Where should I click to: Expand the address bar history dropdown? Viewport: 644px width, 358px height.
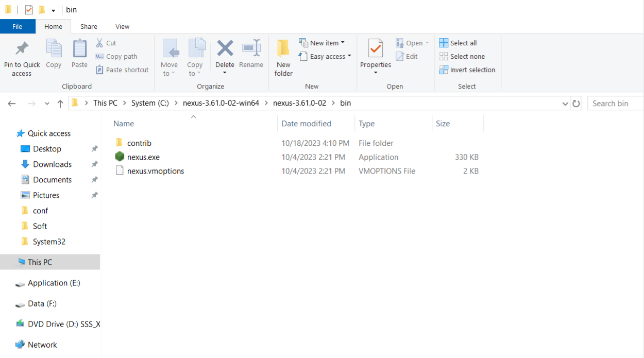click(565, 104)
